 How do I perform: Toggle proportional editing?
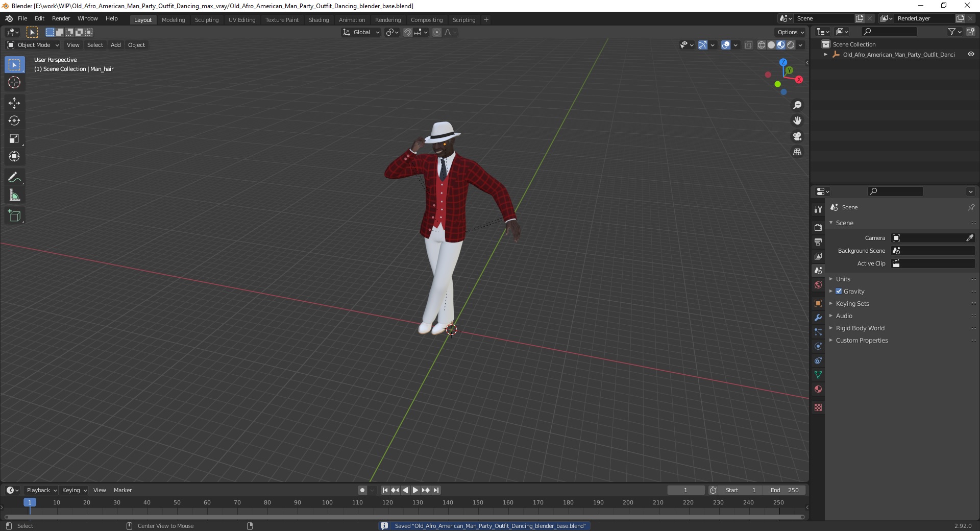[437, 32]
